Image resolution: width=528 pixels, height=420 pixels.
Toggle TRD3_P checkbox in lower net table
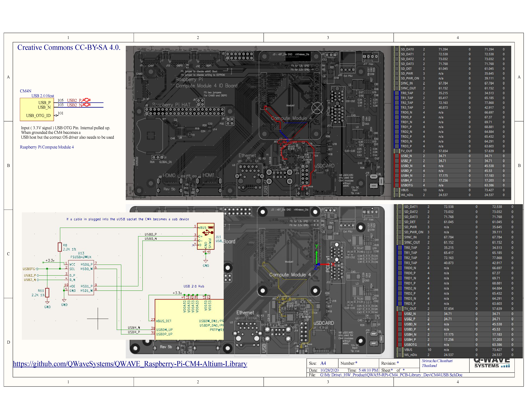(x=400, y=303)
